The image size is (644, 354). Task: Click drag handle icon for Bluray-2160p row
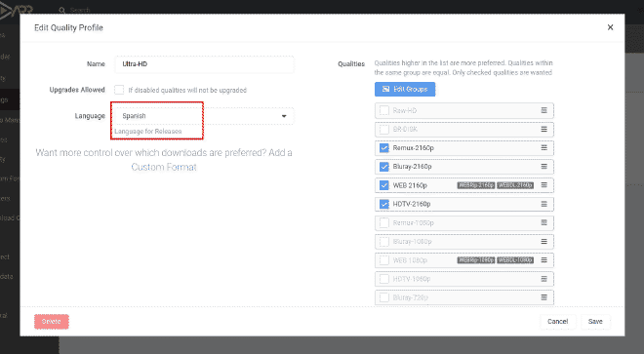coord(543,167)
